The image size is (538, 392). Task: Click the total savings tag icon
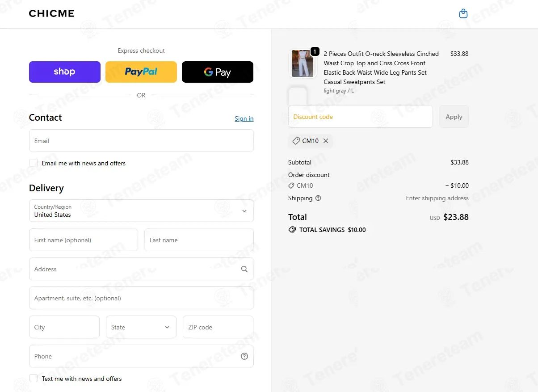(292, 230)
